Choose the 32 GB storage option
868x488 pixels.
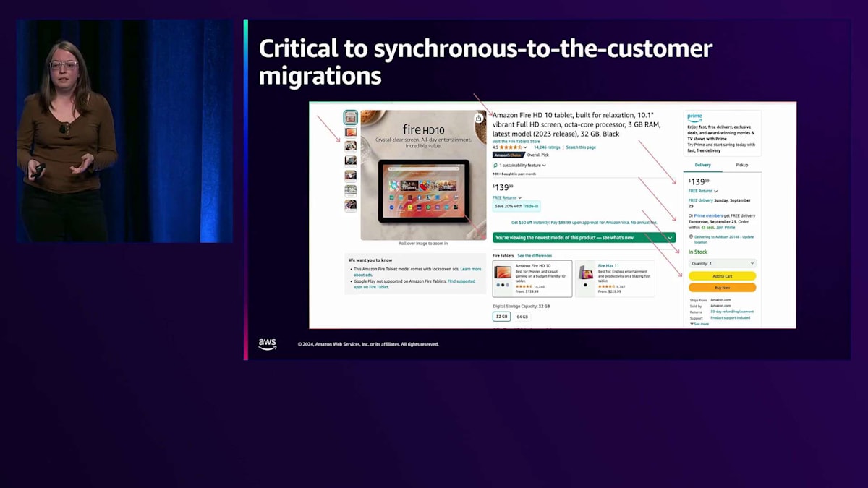pos(501,317)
